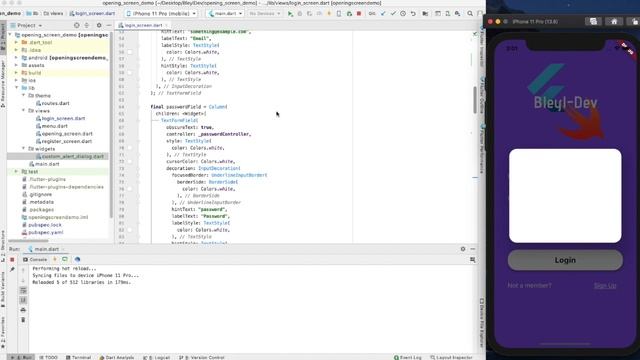Click simulator screenshot icon
The width and height of the screenshot is (640, 360).
pos(593,22)
